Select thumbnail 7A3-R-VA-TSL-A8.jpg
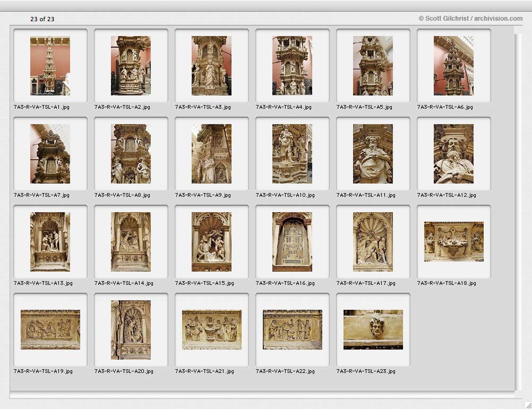532x409 pixels. point(131,154)
